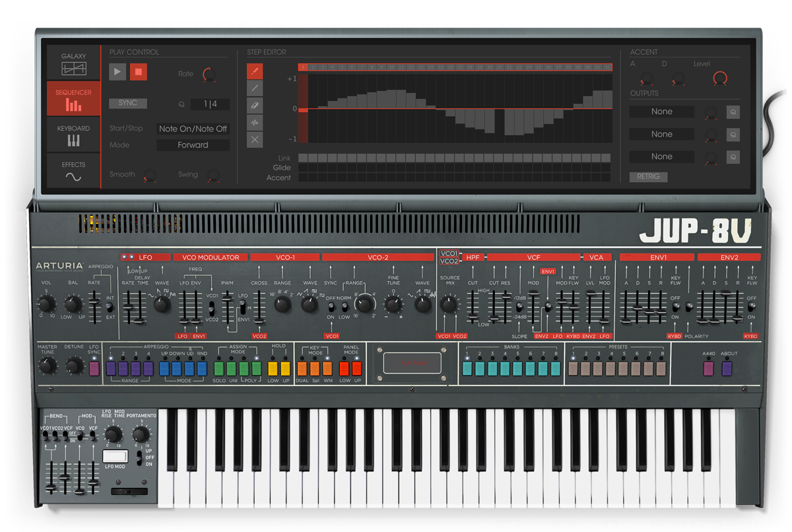Viewport: 792px width, 532px height.
Task: Select the randomize tool in Step Editor
Action: (255, 121)
